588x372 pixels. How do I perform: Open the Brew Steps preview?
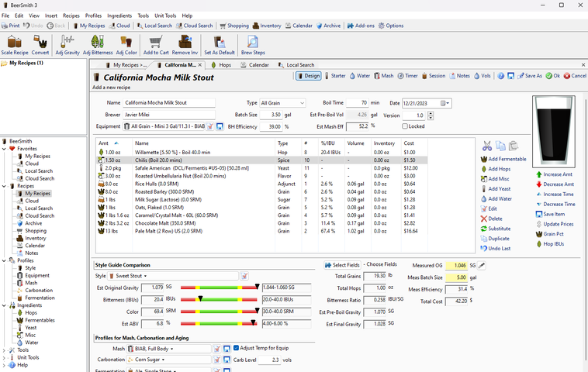pyautogui.click(x=253, y=45)
